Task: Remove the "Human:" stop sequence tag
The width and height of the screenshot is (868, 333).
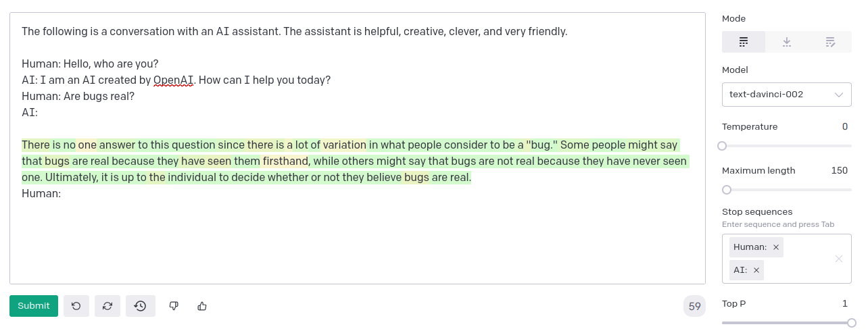Action: click(776, 247)
